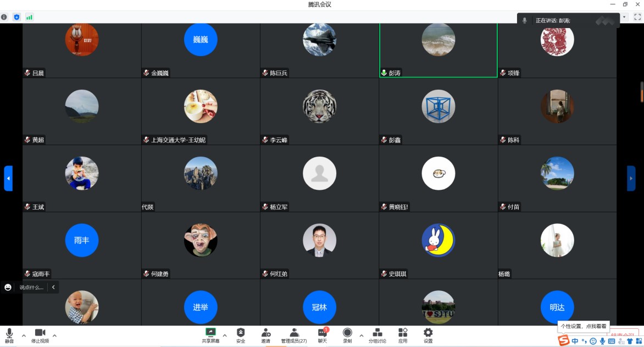Screen dimensions: 644x347
Task: Toggle 停止视频 camera off
Action: click(x=40, y=335)
